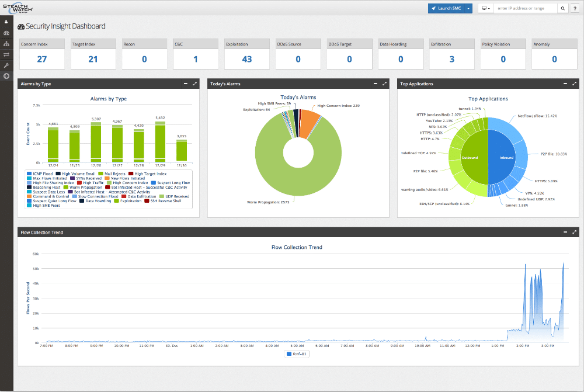584x392 pixels.
Task: Click the Launch SMC button
Action: (x=446, y=8)
